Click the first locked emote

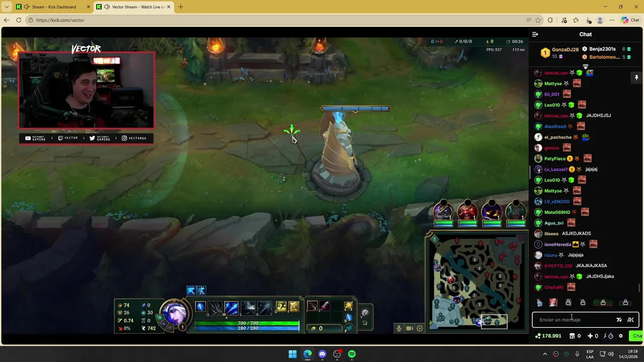click(568, 303)
